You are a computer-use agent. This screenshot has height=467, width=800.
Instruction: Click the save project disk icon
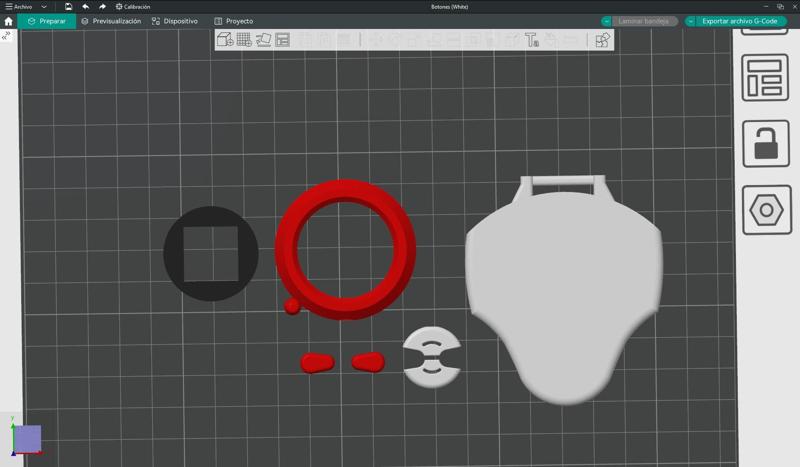pyautogui.click(x=68, y=7)
